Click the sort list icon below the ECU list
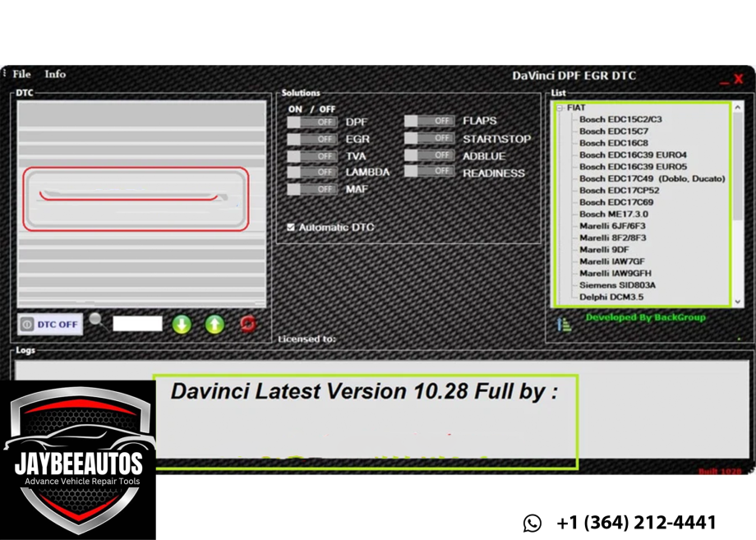The width and height of the screenshot is (756, 540). (x=565, y=324)
